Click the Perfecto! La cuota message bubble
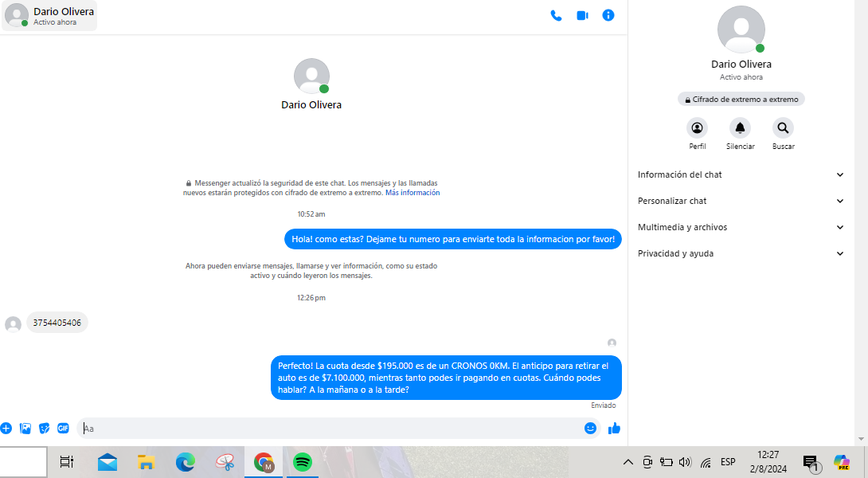 point(446,378)
